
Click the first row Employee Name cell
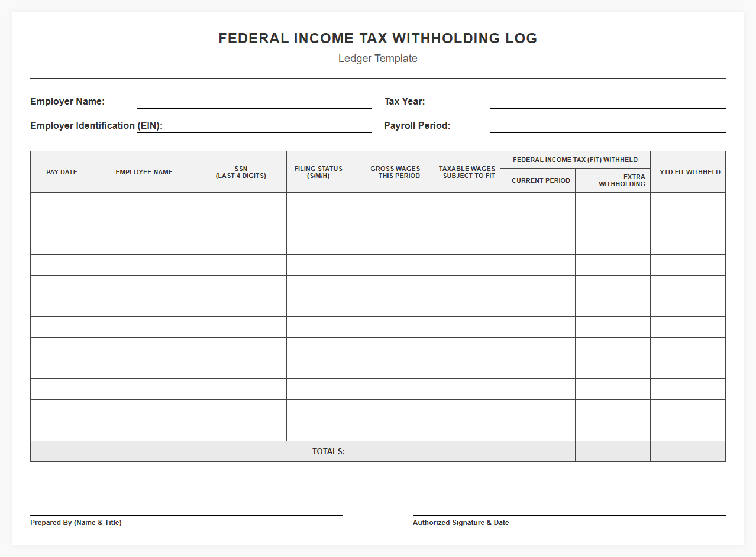tap(144, 203)
